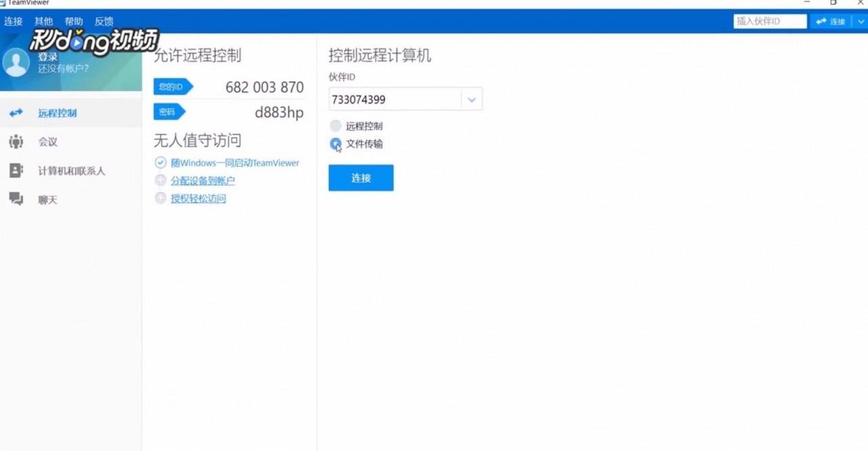Select the 远程控制 sidebar icon
The height and width of the screenshot is (451, 868).
click(x=15, y=113)
